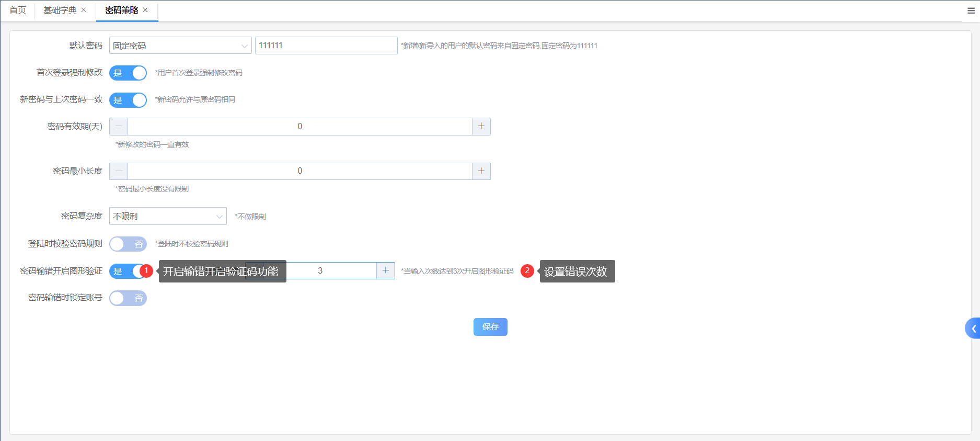Decrease 密码最小长度 with minus button
Image resolution: width=980 pixels, height=441 pixels.
(119, 171)
